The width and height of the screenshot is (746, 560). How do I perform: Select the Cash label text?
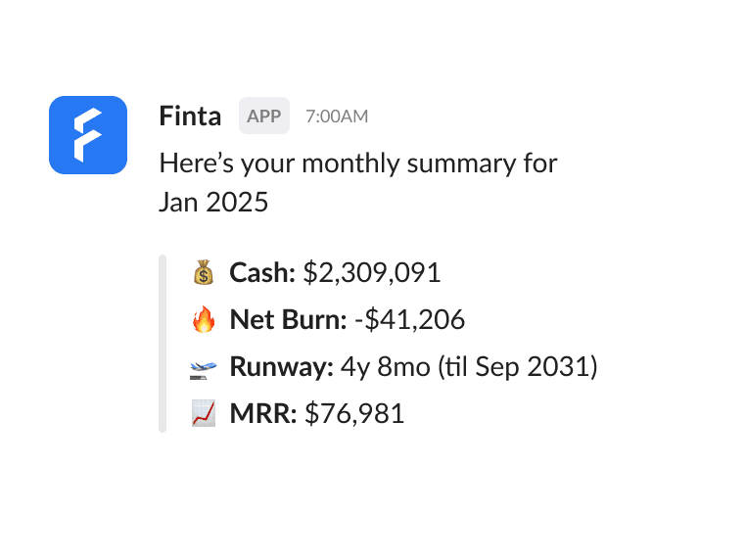pos(262,272)
